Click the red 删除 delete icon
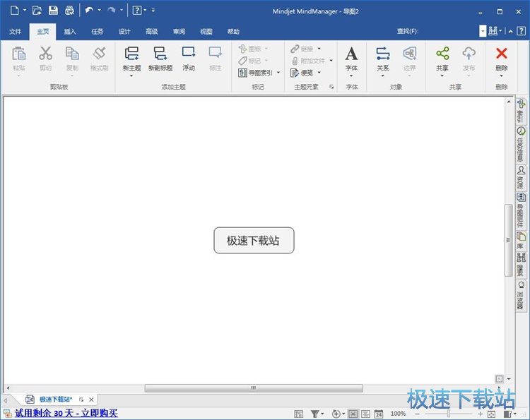Viewport: 530px width, 420px height. tap(501, 54)
